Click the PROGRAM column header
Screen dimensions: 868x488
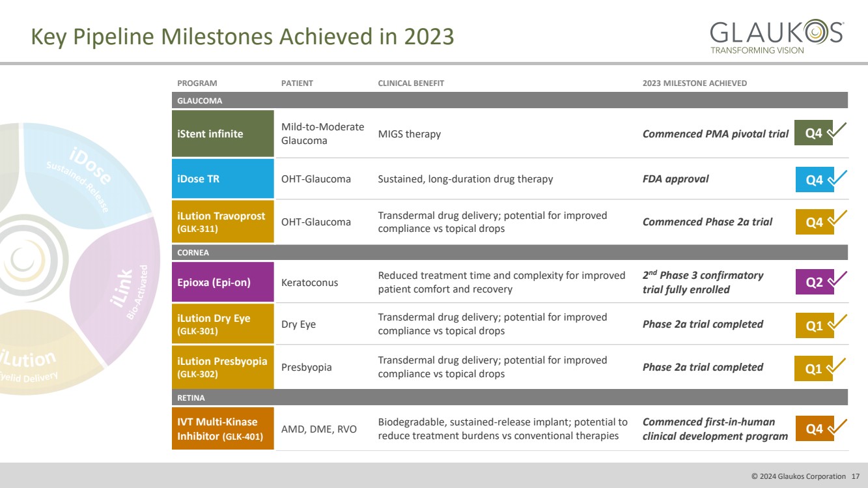(x=197, y=83)
